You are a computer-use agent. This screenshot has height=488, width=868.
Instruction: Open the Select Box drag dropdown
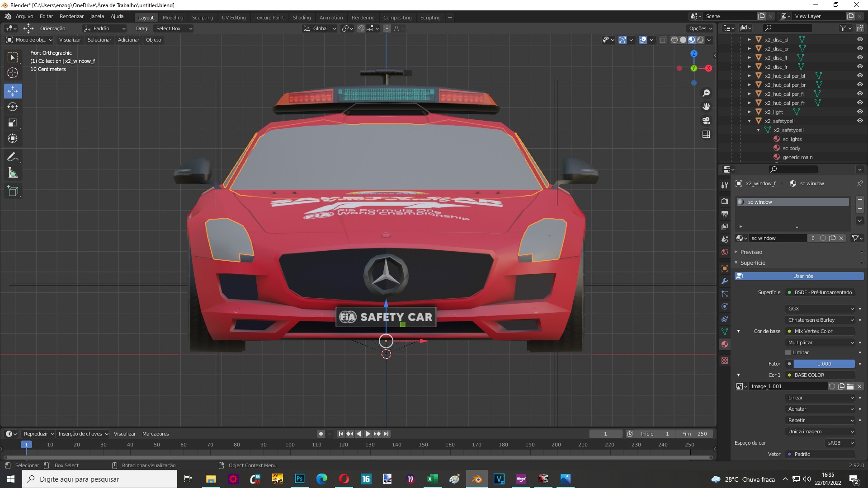tap(174, 28)
